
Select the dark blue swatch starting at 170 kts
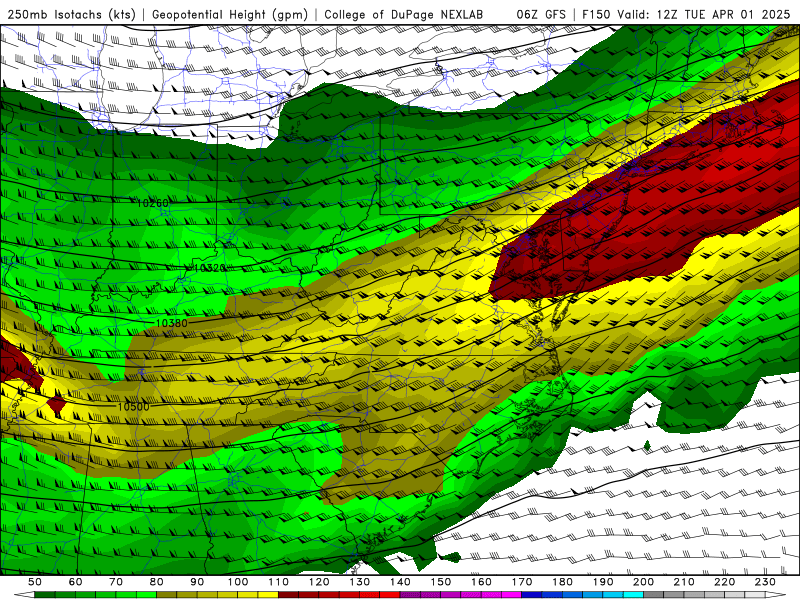(x=531, y=594)
